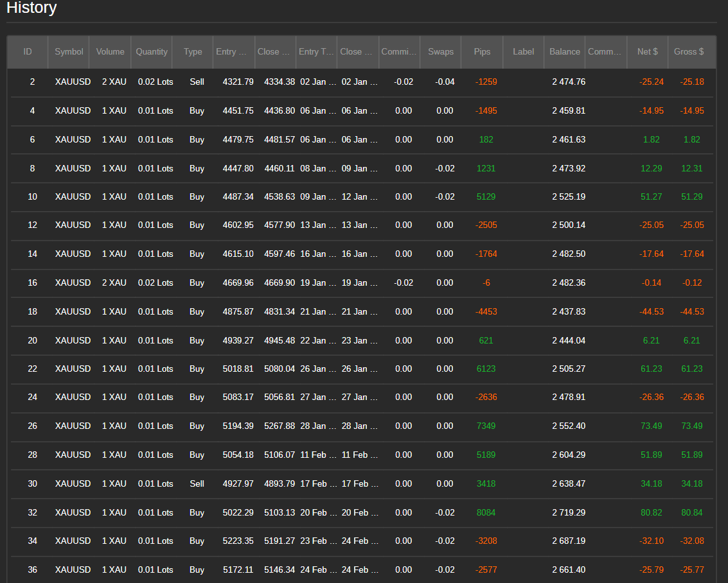
Task: Select balance 2 474.76
Action: coord(569,82)
